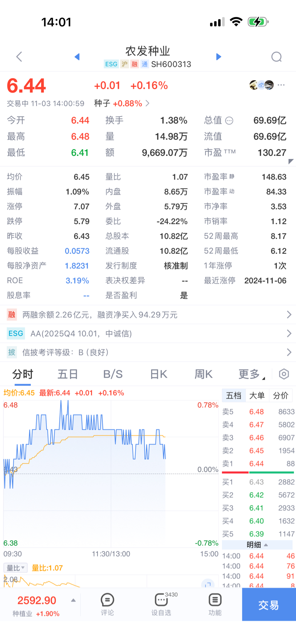Tap the 卖1 price 6.44 row
The image size is (296, 644).
pyautogui.click(x=258, y=463)
